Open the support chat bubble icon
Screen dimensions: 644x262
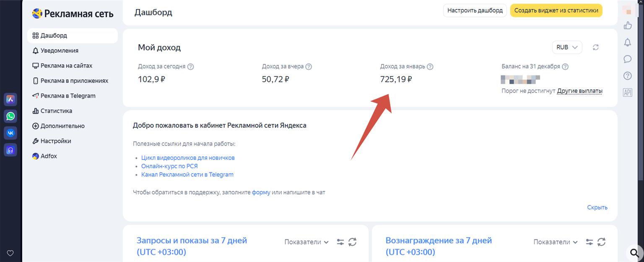pyautogui.click(x=627, y=59)
